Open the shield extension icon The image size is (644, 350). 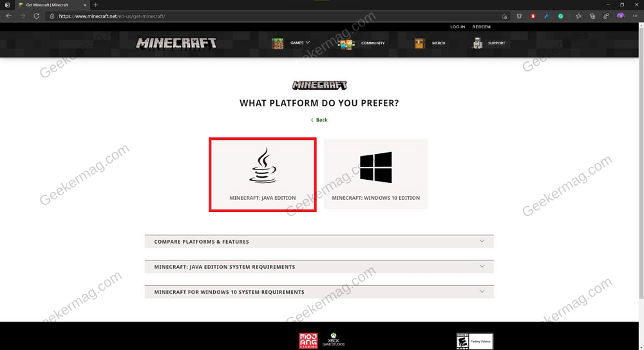(519, 16)
